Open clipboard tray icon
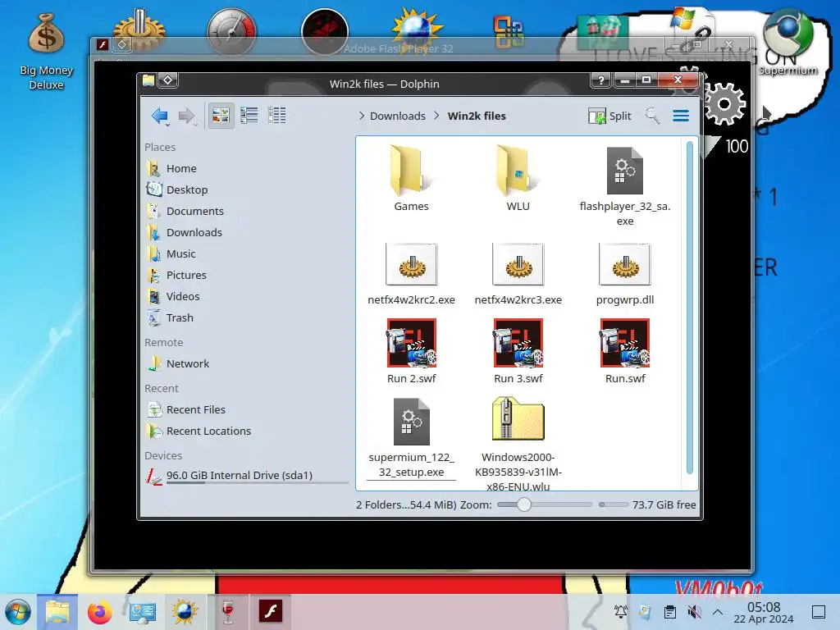 click(670, 612)
